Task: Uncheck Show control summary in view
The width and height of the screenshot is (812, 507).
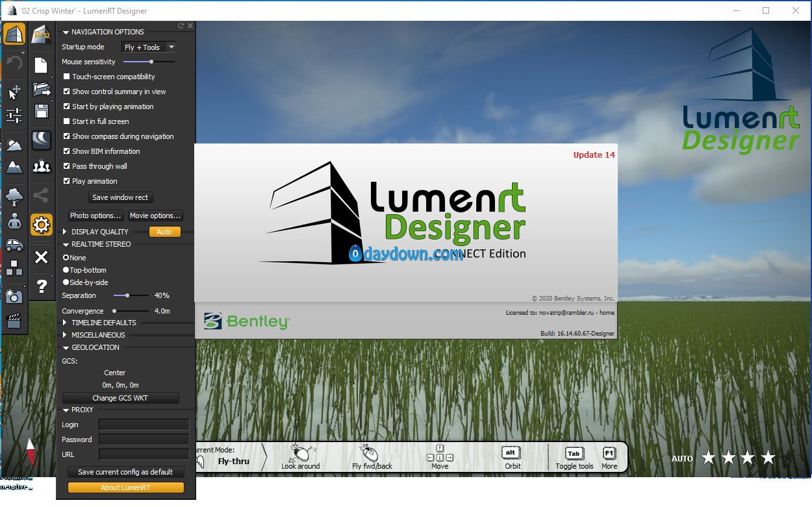Action: 66,92
